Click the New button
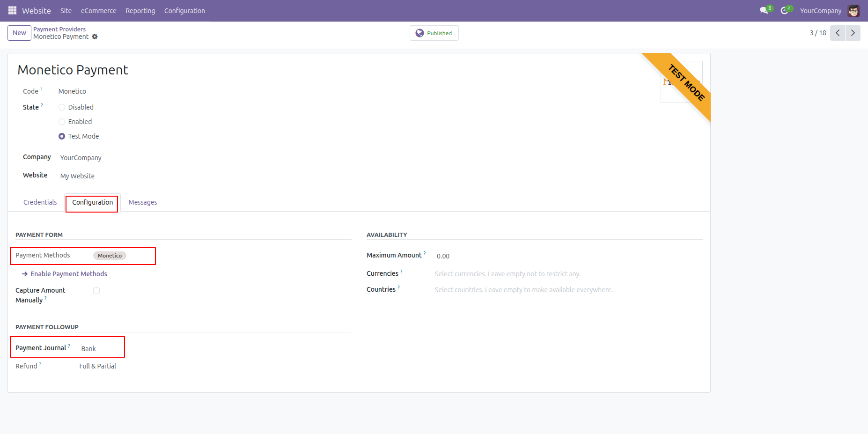Viewport: 868px width, 434px height. coord(20,33)
